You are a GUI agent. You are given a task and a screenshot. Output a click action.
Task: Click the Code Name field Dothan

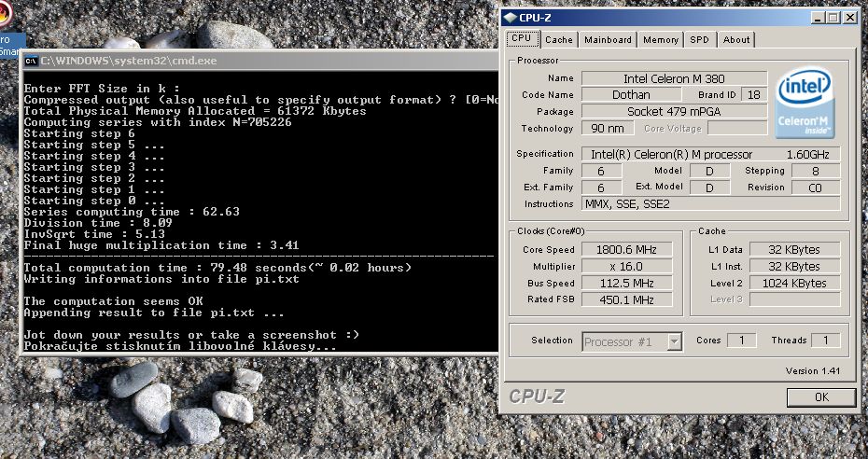631,94
